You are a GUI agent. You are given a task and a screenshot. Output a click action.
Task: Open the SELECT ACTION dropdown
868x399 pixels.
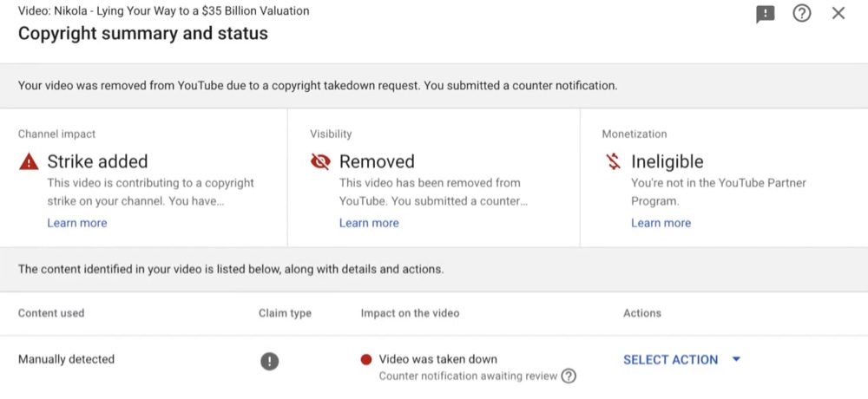point(681,360)
